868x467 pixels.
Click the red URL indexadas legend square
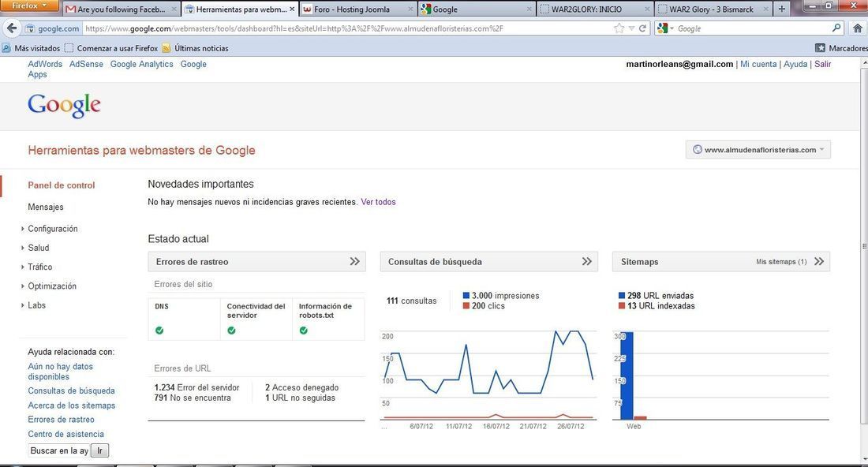(x=622, y=305)
